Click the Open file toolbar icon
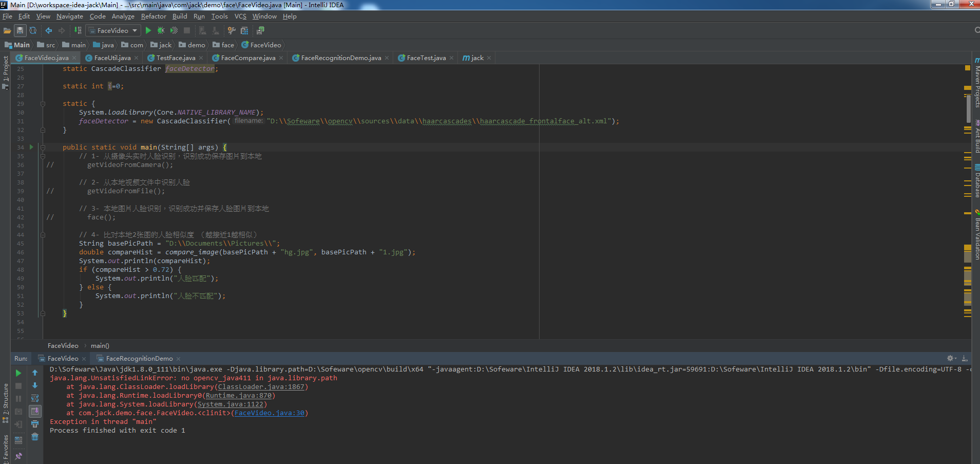Viewport: 980px width, 464px height. 7,31
